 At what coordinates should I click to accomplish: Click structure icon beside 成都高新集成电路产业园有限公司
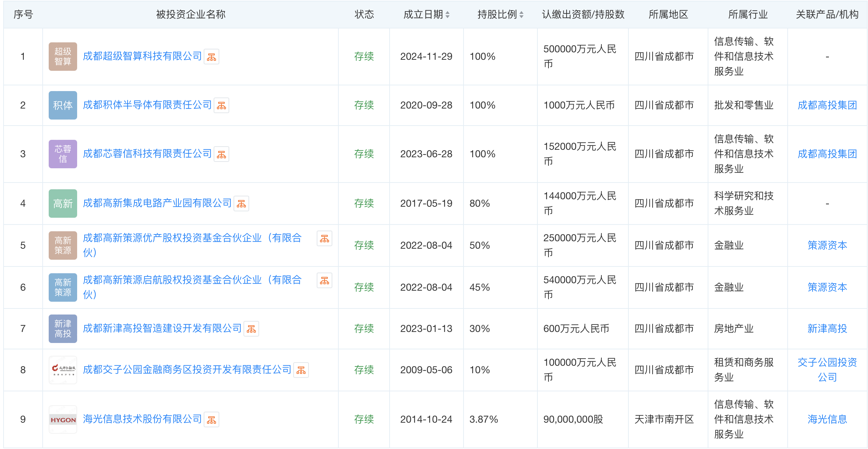pyautogui.click(x=241, y=204)
